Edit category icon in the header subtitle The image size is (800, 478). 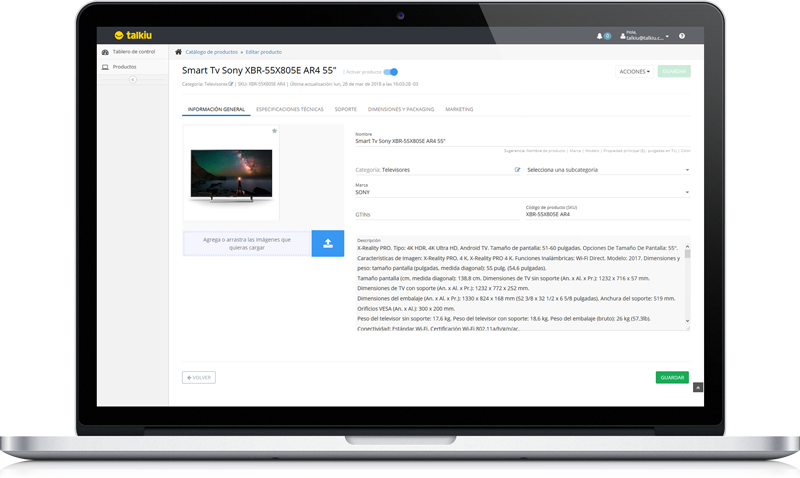pyautogui.click(x=231, y=84)
